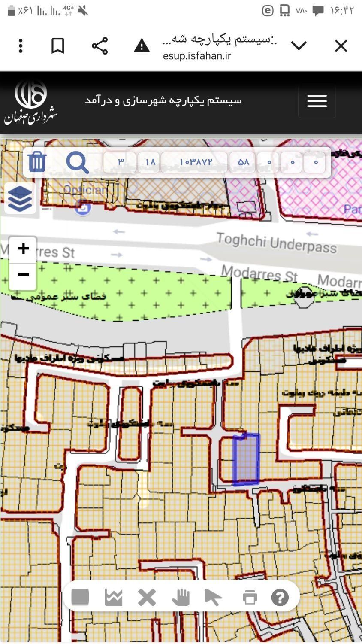
Task: Print the map with printer icon
Action: 250,597
